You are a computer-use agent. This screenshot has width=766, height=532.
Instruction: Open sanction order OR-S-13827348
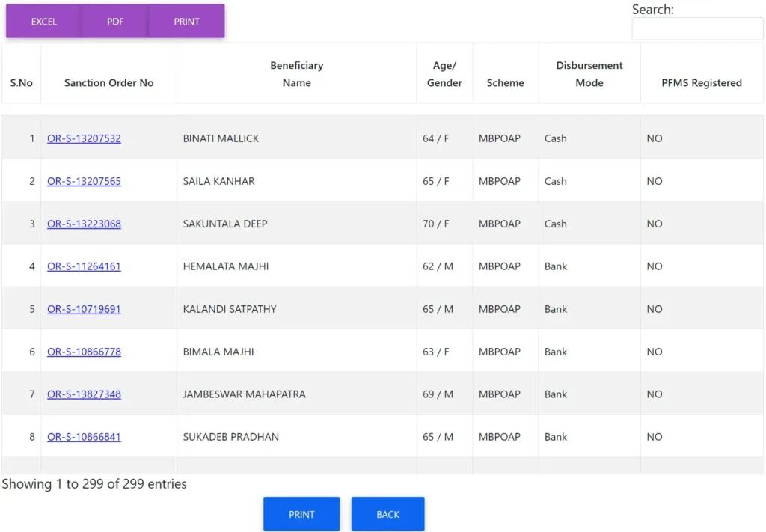click(84, 394)
